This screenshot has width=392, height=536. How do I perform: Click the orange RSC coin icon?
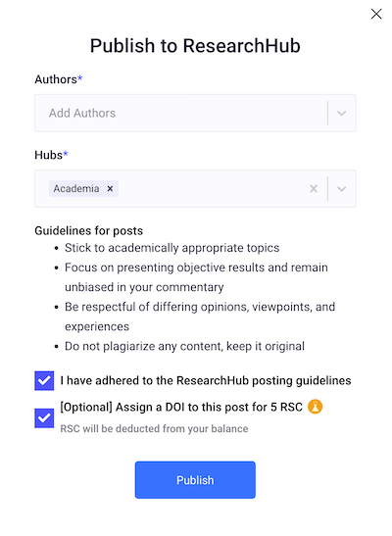coord(316,407)
